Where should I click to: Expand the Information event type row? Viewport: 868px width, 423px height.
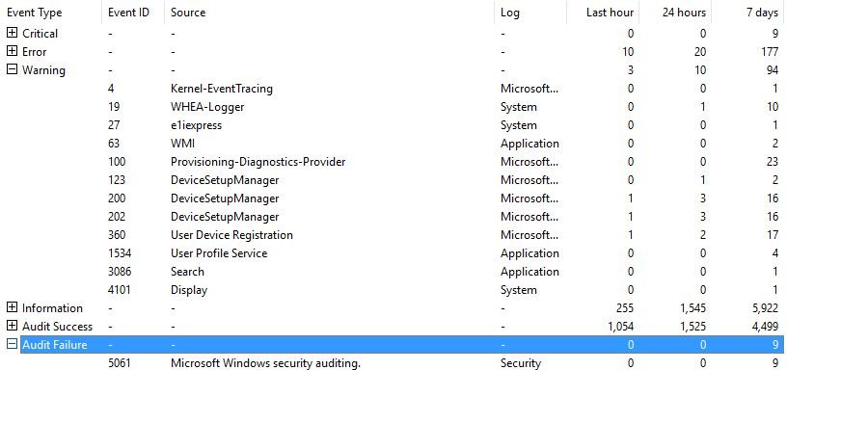(12, 307)
